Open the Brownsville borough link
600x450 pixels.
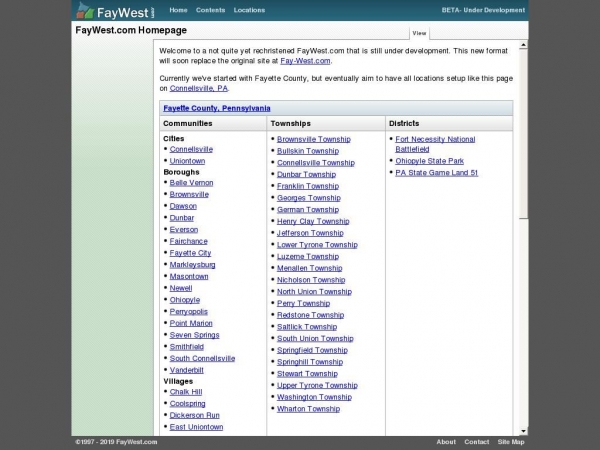[189, 194]
